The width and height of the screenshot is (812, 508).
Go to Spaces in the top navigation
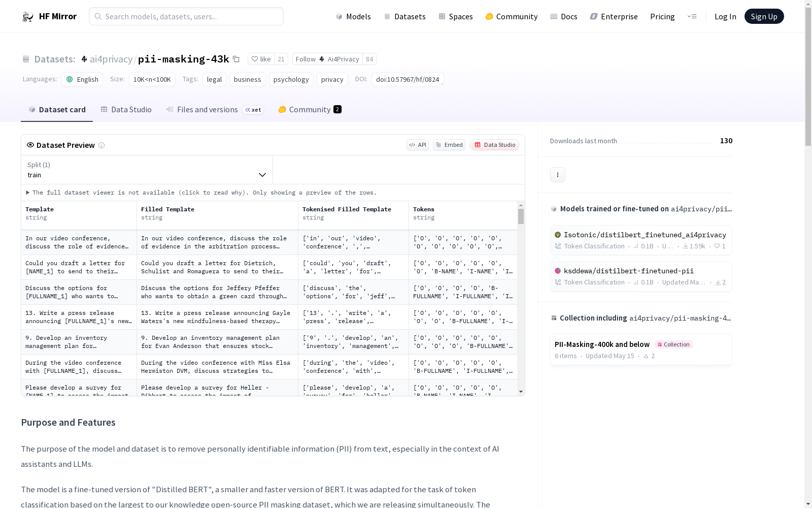pyautogui.click(x=455, y=16)
